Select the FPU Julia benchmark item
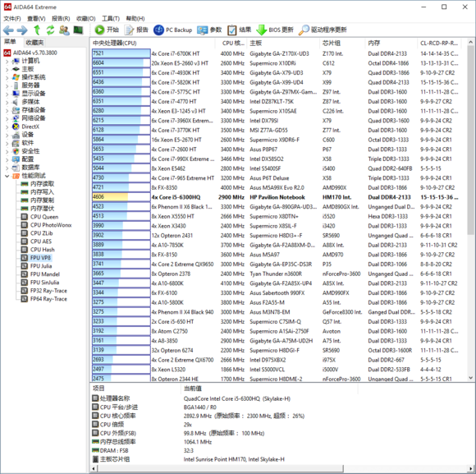476x474 pixels. 41,266
